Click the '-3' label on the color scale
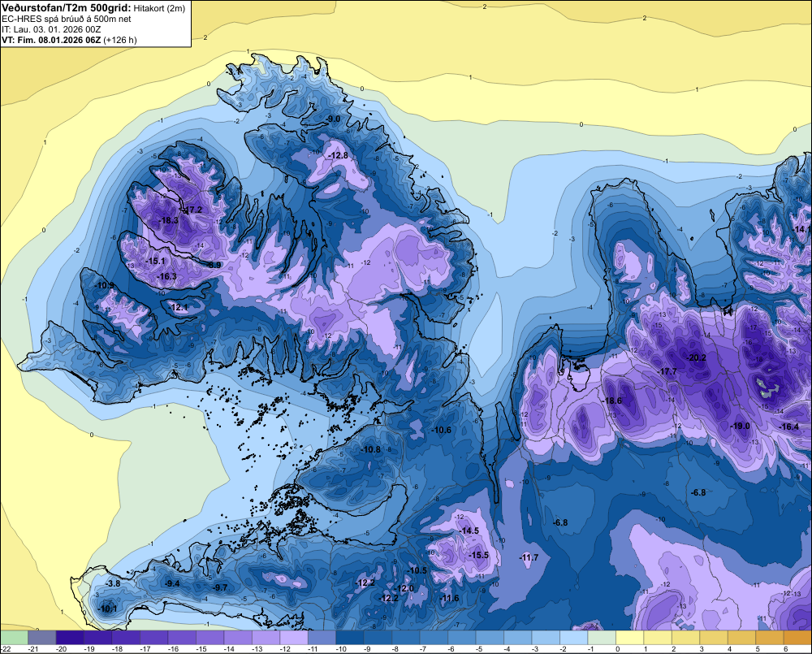Viewport: 812px width, 654px height. pos(534,649)
